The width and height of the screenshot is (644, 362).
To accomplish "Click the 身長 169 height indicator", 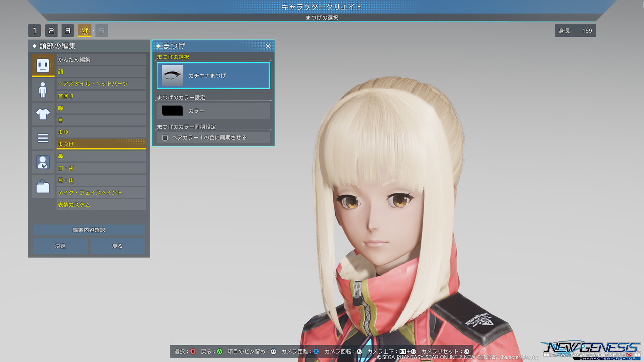I will coord(576,31).
